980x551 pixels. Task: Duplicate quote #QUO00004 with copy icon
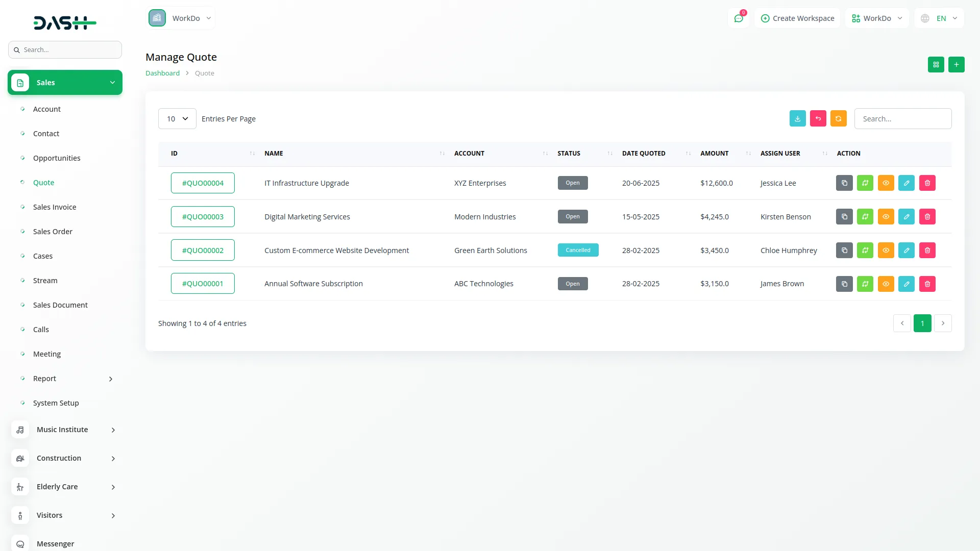click(844, 183)
